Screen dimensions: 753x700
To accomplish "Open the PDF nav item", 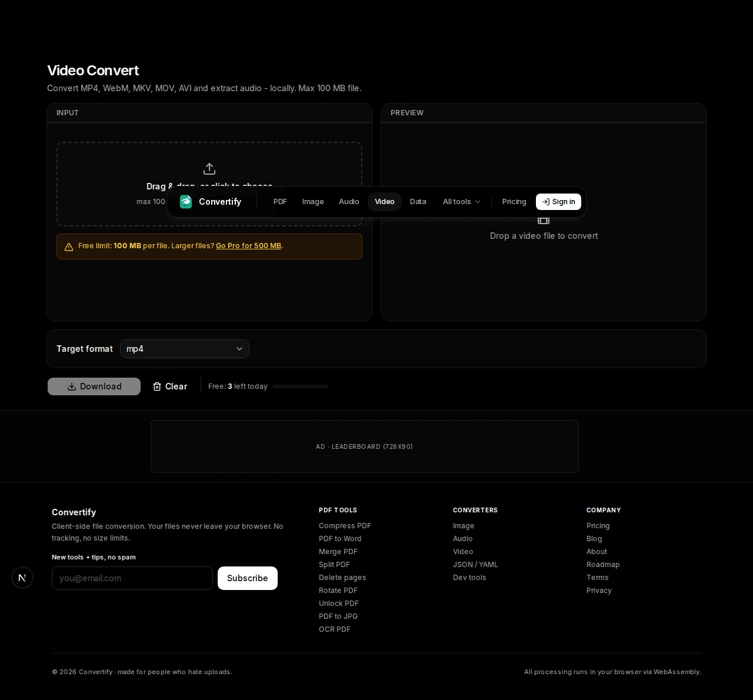I will point(280,202).
